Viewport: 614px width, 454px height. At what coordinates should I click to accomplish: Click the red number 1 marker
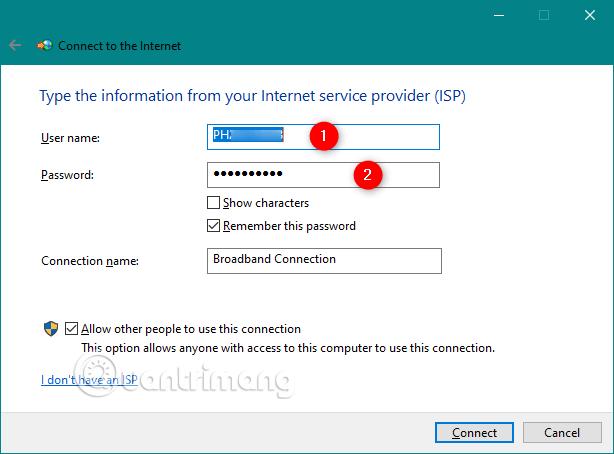321,136
